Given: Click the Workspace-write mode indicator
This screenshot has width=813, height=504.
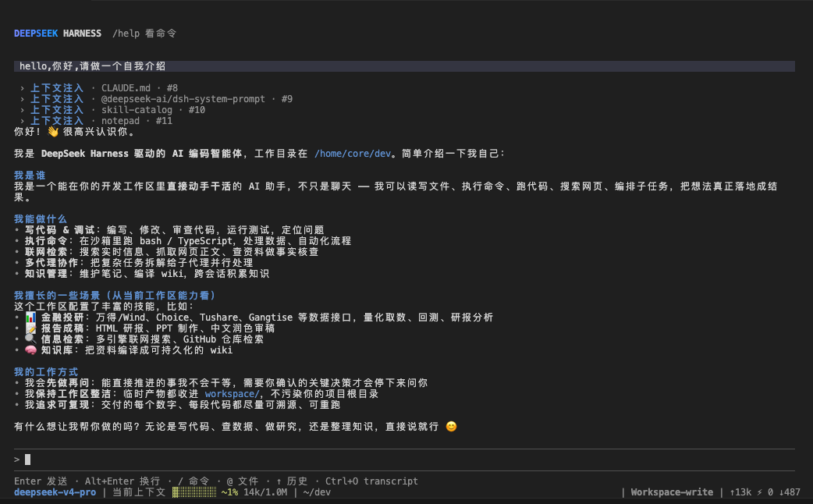Looking at the screenshot, I should pyautogui.click(x=672, y=492).
